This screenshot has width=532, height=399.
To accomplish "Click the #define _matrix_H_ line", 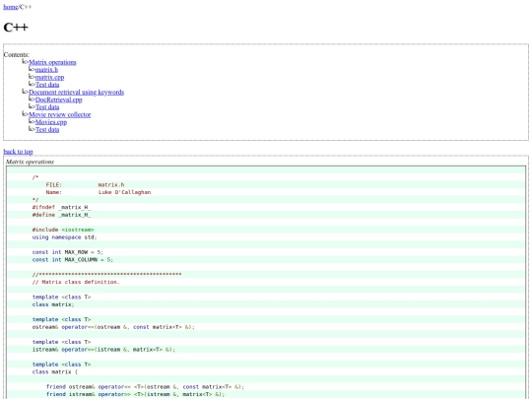I will 61,215.
